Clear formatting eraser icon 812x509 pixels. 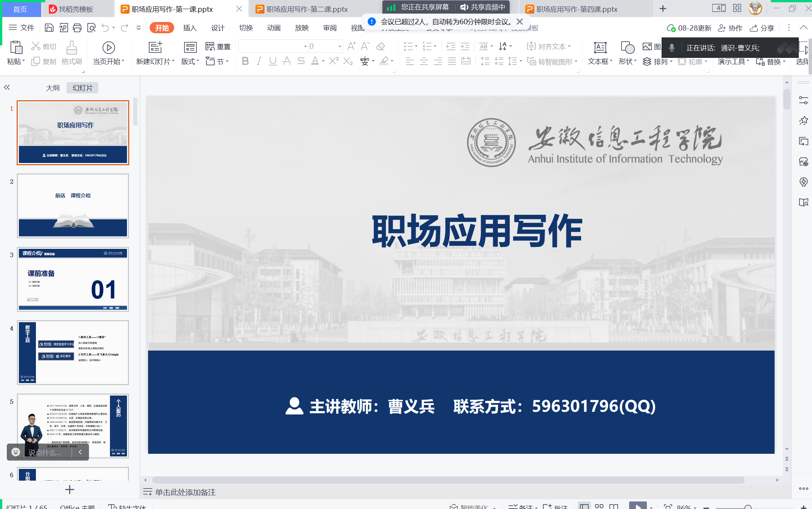pos(380,46)
